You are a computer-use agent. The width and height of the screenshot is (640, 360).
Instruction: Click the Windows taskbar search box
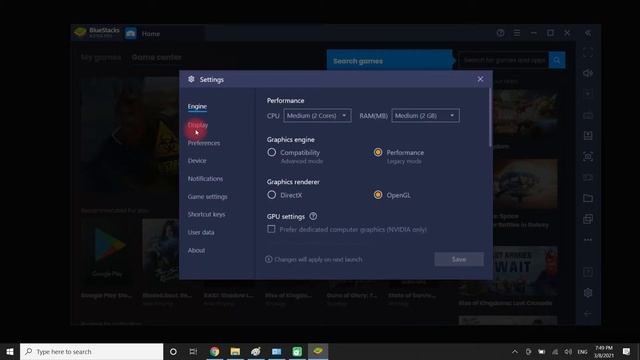(91, 351)
